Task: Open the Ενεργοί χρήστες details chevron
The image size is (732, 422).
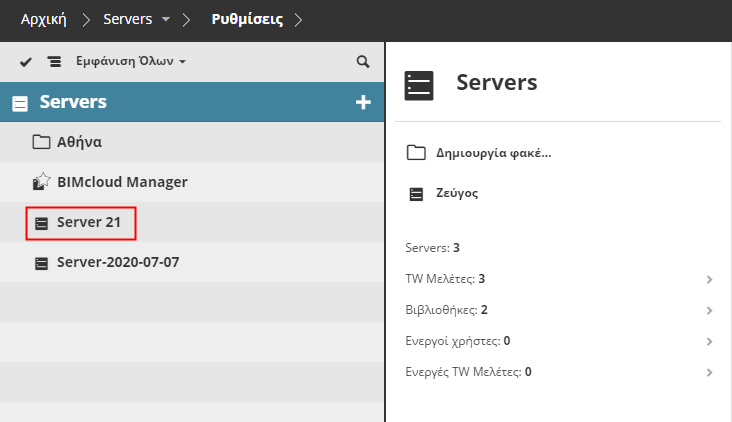Action: 709,341
